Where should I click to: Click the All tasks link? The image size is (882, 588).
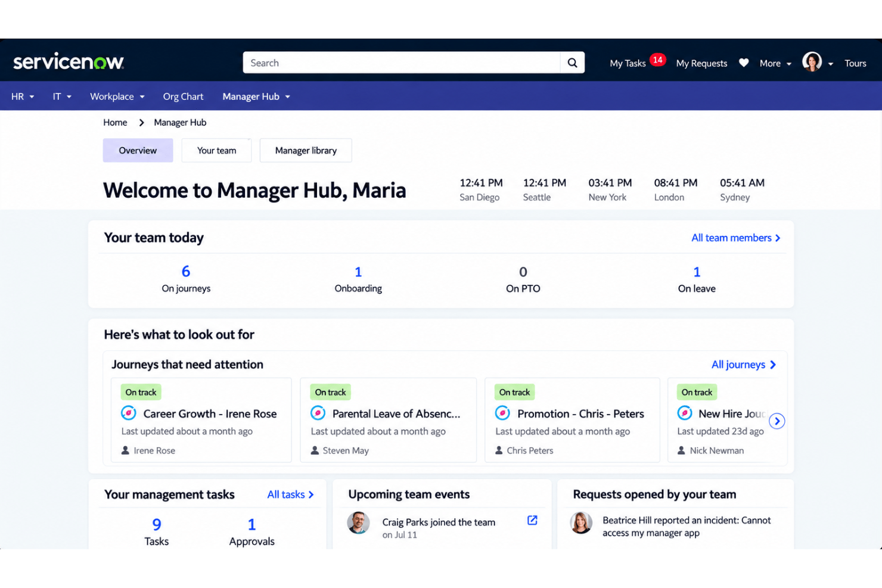click(290, 494)
